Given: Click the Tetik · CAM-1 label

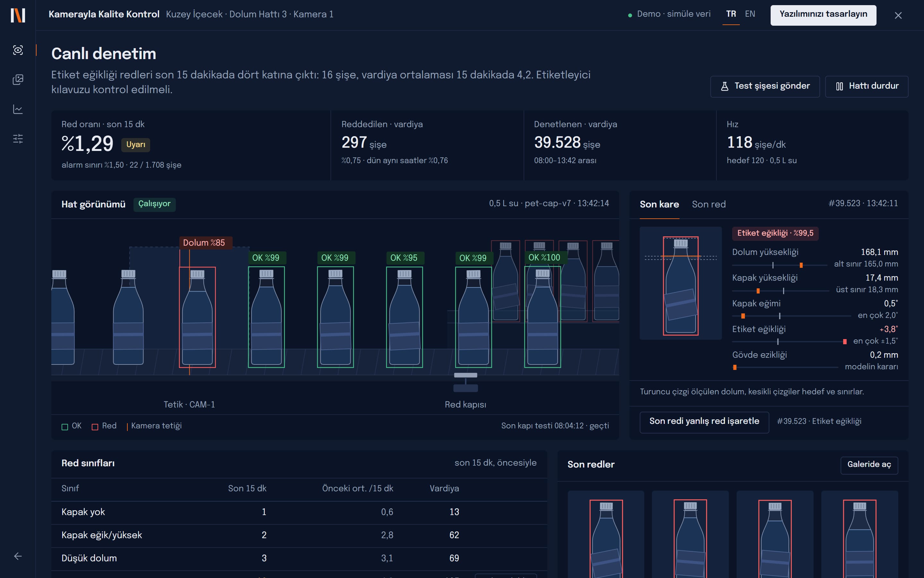Looking at the screenshot, I should 189,405.
